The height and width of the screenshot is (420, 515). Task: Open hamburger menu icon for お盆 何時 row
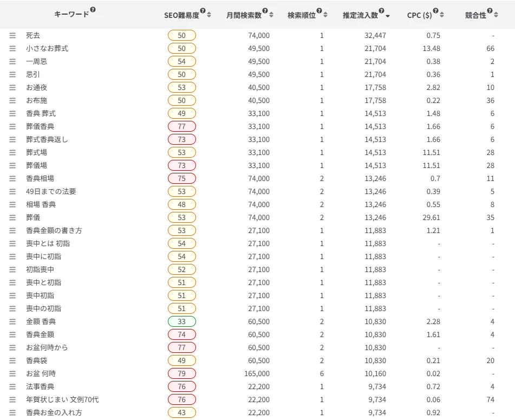tap(12, 373)
